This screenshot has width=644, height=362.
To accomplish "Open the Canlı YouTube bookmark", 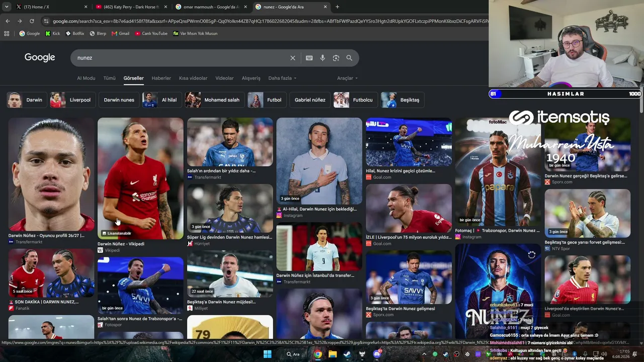I will point(151,34).
